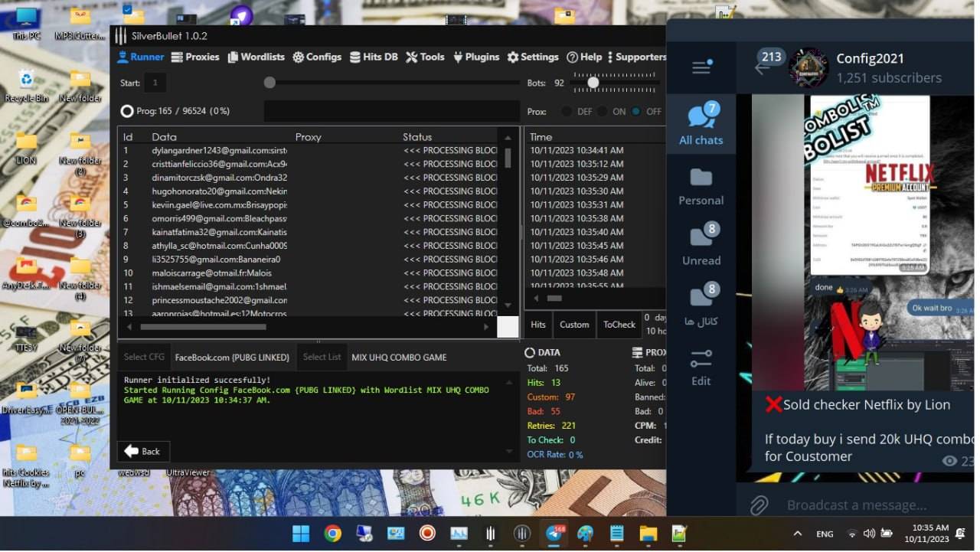980x552 pixels.
Task: Click the start position slider handle
Action: 269,83
